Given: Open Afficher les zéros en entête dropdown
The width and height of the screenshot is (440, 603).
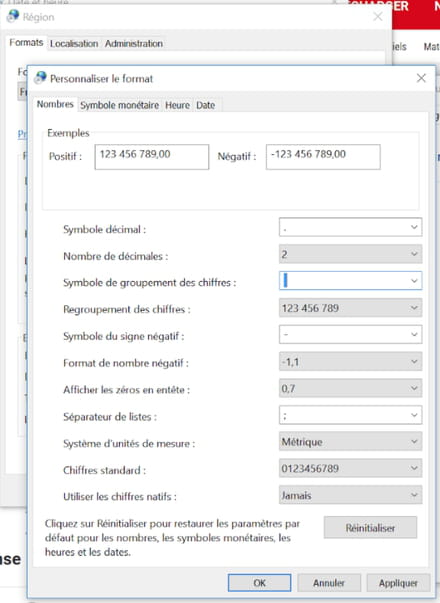Looking at the screenshot, I should (350, 388).
